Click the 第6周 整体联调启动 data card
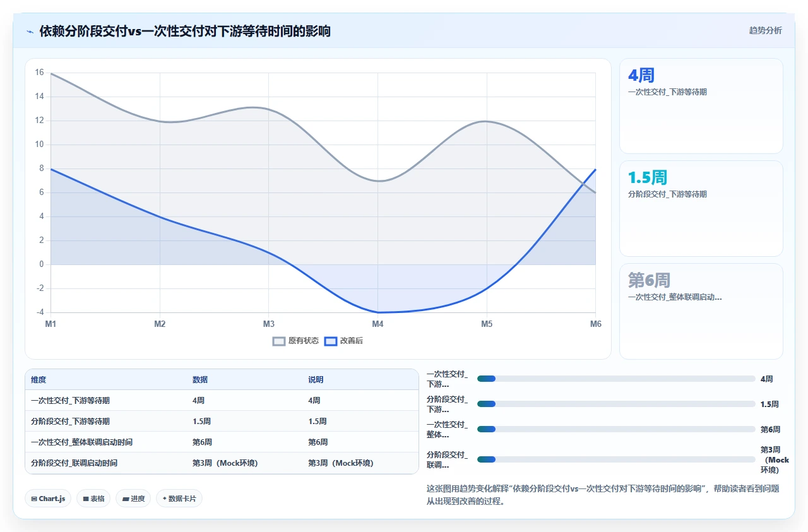Image resolution: width=808 pixels, height=532 pixels. [701, 311]
